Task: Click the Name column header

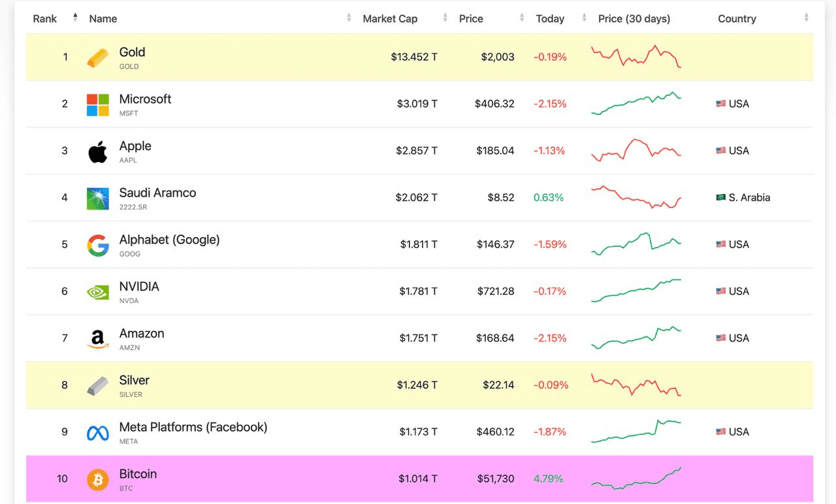Action: click(103, 19)
